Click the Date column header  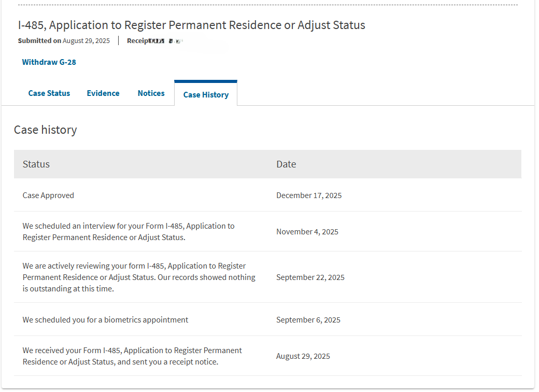point(286,164)
